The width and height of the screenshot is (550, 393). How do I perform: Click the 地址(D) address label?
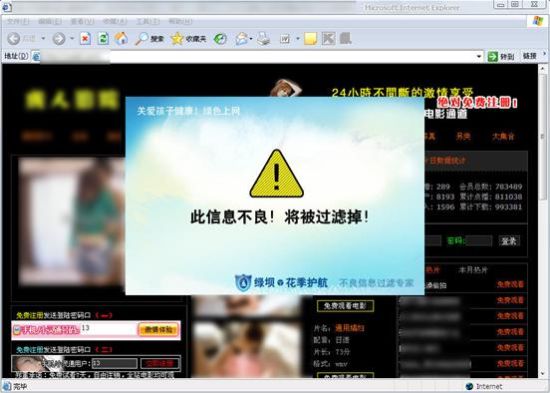pyautogui.click(x=16, y=56)
